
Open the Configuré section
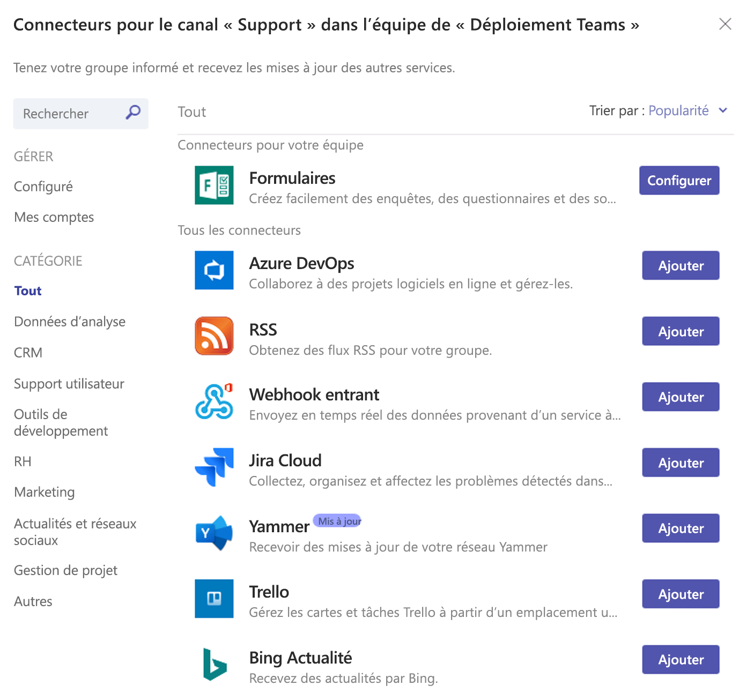pyautogui.click(x=43, y=187)
